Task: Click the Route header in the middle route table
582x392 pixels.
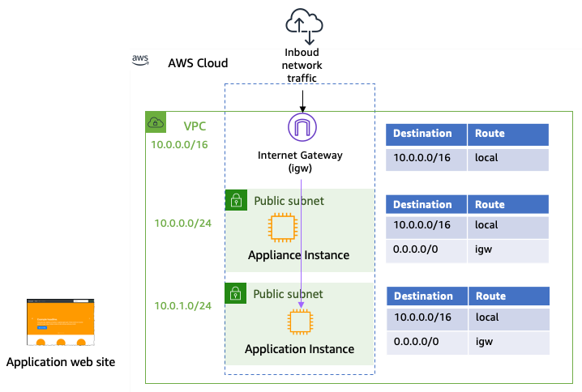Action: [508, 204]
